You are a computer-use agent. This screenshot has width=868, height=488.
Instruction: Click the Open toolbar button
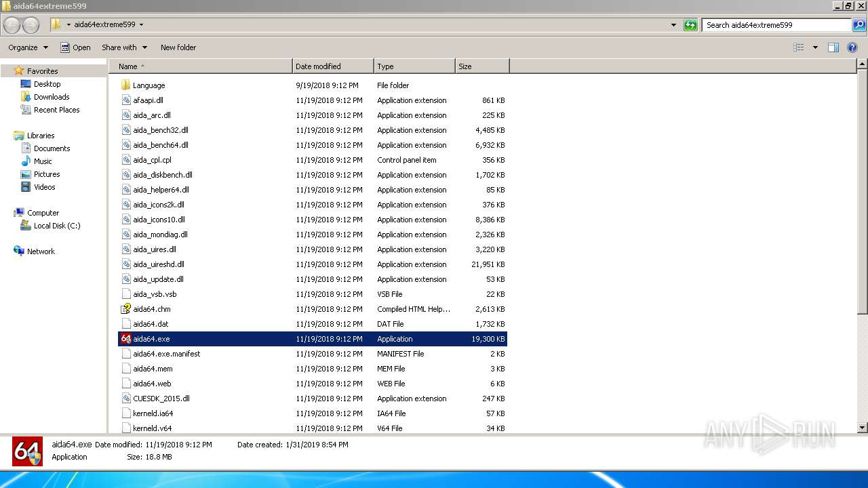coord(75,47)
